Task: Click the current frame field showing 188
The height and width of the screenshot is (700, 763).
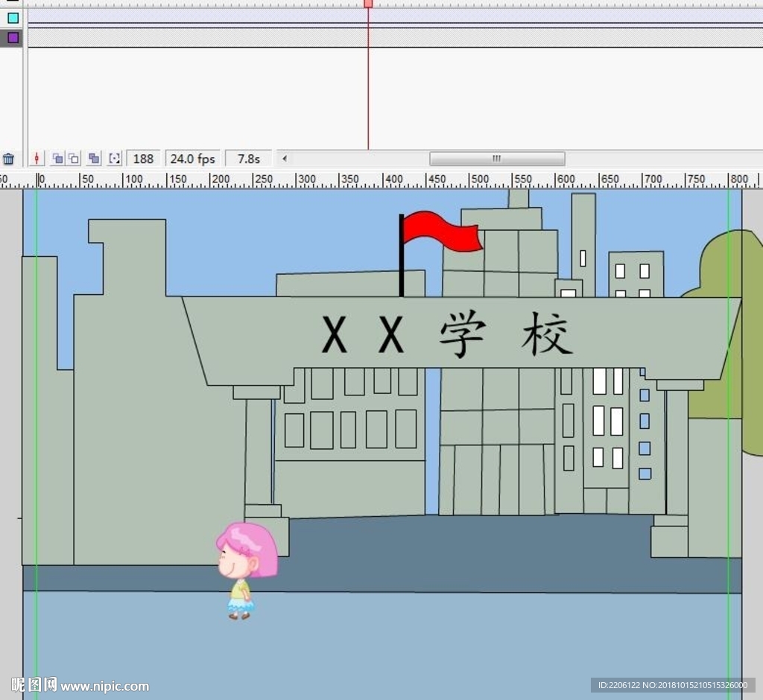Action: (x=143, y=159)
